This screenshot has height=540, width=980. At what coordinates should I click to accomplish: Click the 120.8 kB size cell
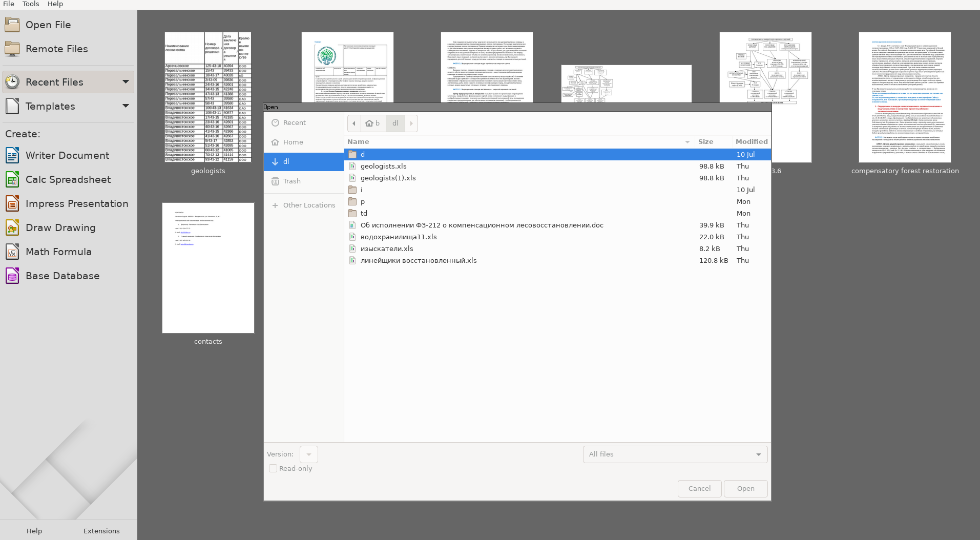713,260
